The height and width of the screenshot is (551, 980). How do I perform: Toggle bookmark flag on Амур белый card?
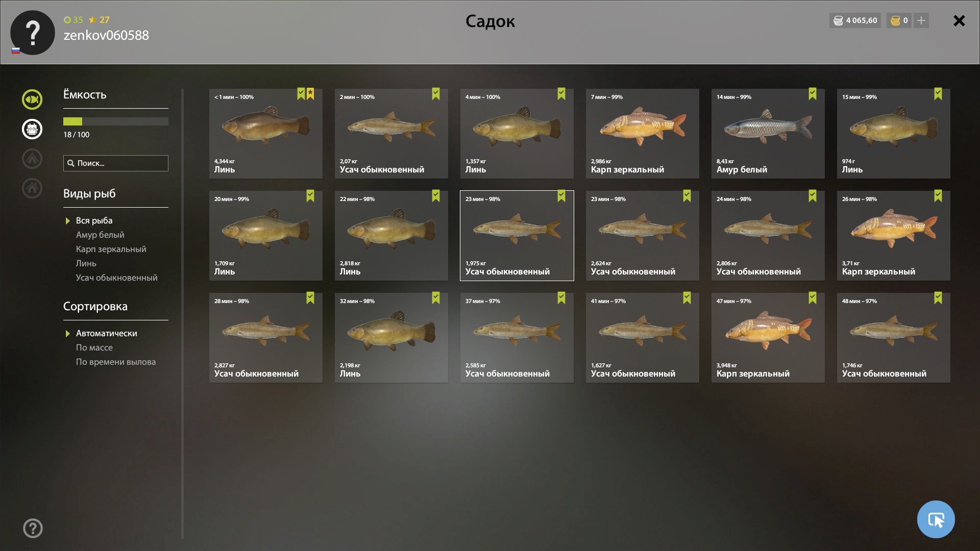812,94
